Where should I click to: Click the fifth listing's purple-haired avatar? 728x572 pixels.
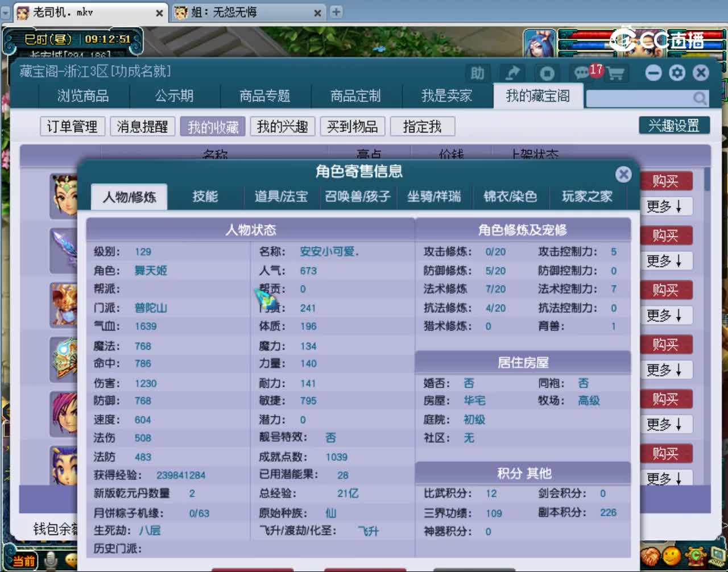click(x=64, y=413)
